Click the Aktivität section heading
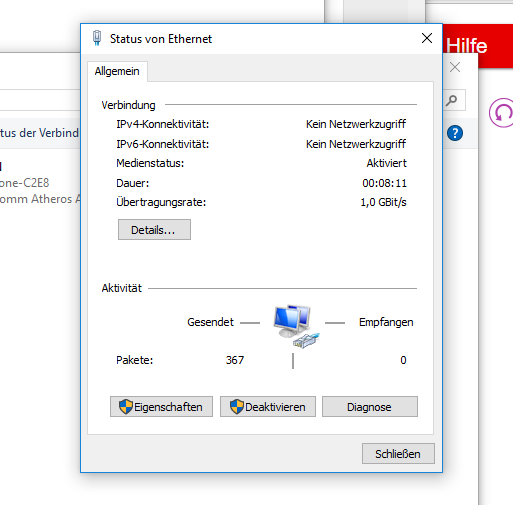 122,288
